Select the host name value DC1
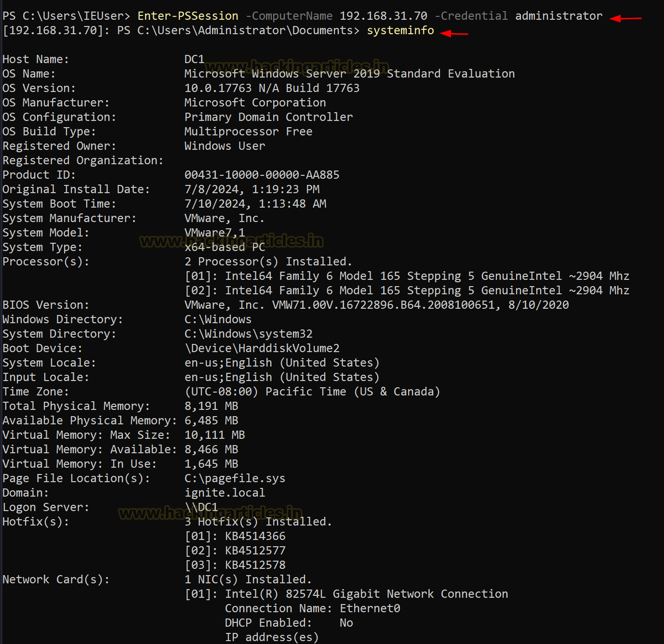This screenshot has height=644, width=664. [x=194, y=59]
